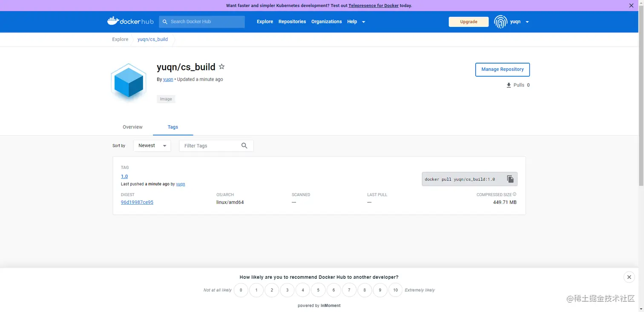Image resolution: width=644 pixels, height=312 pixels.
Task: Select rating 9 in the survey
Action: (380, 290)
